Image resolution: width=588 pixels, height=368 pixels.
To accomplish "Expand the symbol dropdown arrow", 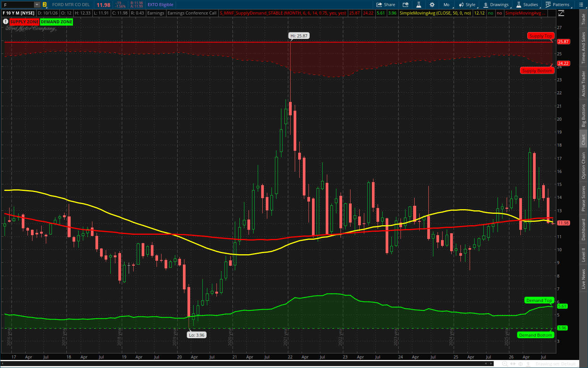I will pyautogui.click(x=37, y=5).
